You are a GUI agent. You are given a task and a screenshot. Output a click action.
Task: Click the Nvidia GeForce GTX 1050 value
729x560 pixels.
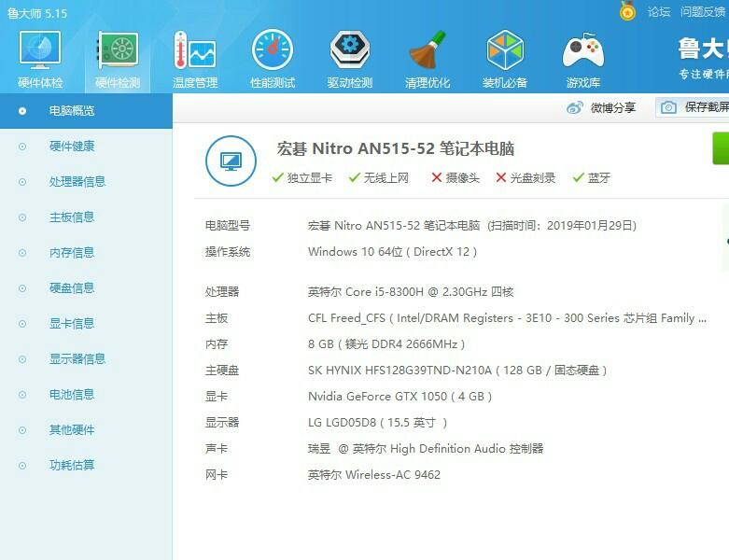pos(400,397)
